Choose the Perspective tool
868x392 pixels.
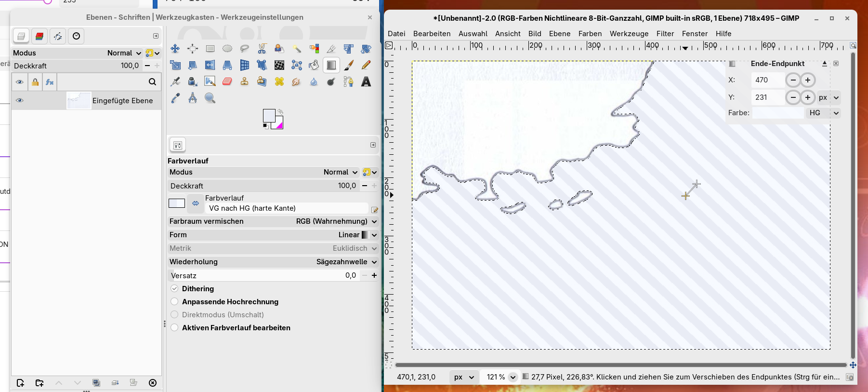pos(227,65)
